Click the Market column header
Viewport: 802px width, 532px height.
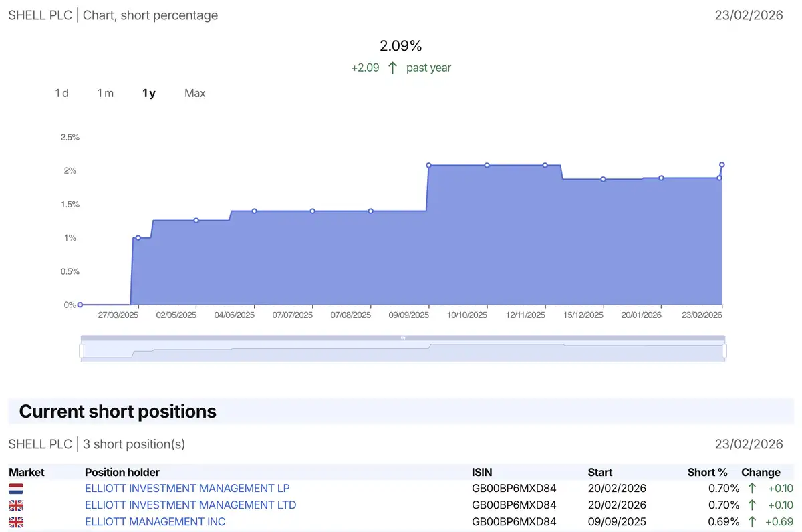27,472
